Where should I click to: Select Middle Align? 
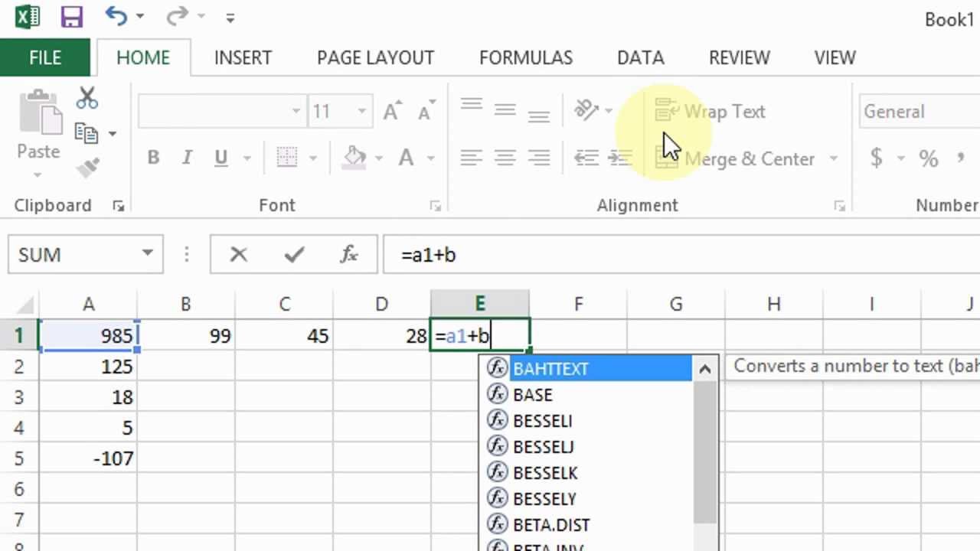[x=505, y=110]
